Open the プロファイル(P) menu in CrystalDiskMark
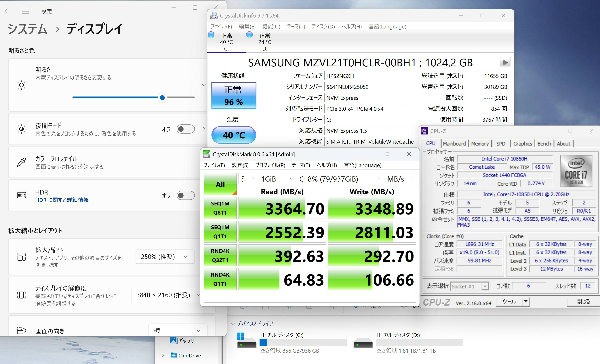Image resolution: width=600 pixels, height=364 pixels. click(270, 165)
